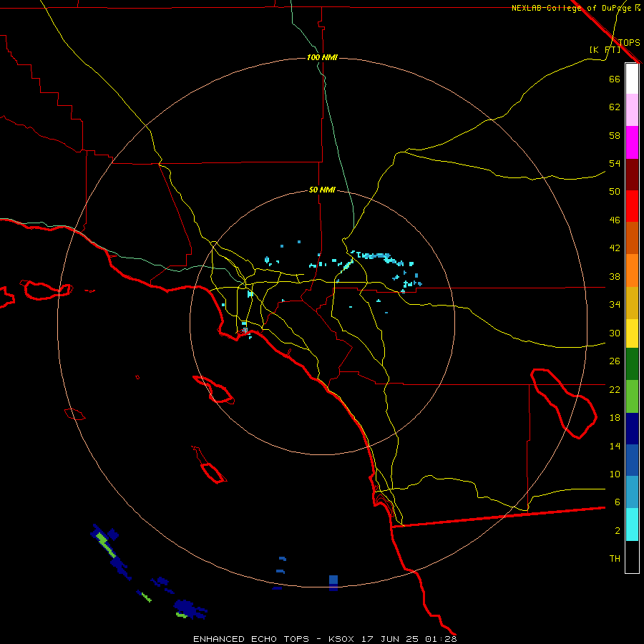Click the ENHANCED ECHO TOPS title caption

coord(325,639)
